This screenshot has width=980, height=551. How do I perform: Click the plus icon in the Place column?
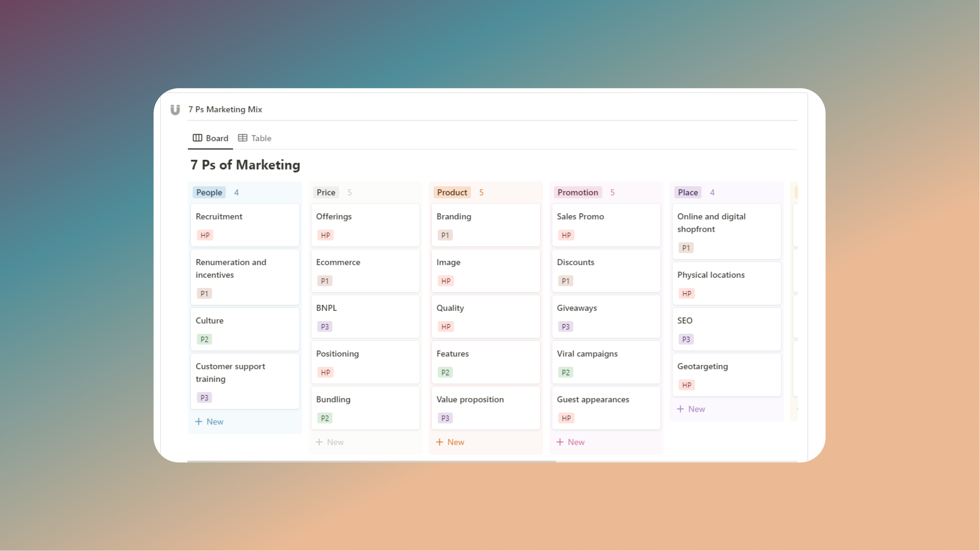click(x=681, y=409)
